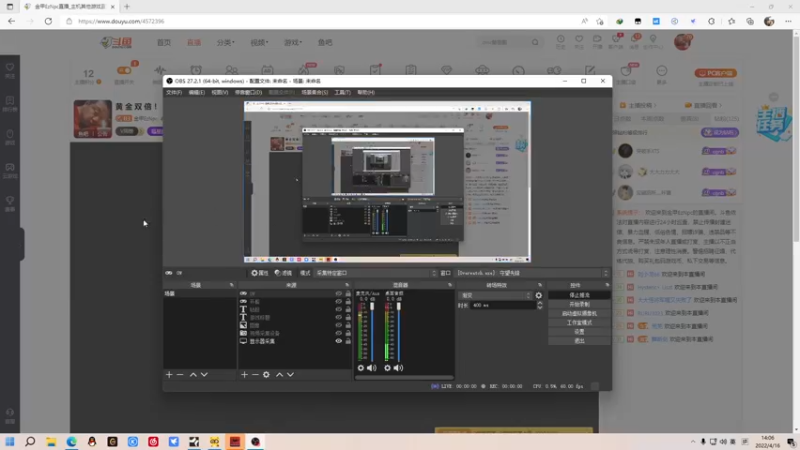Click 停止推流 stop streaming button

click(x=579, y=295)
